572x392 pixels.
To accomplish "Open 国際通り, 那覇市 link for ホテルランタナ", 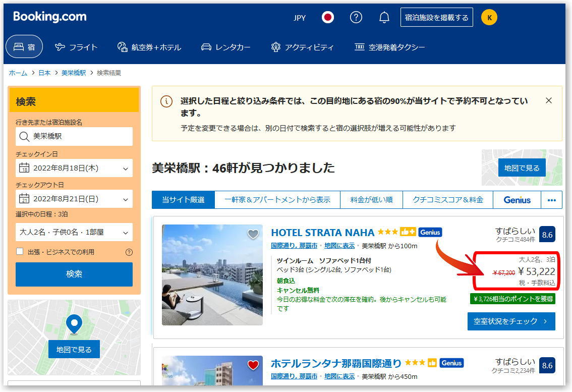I will tap(294, 376).
